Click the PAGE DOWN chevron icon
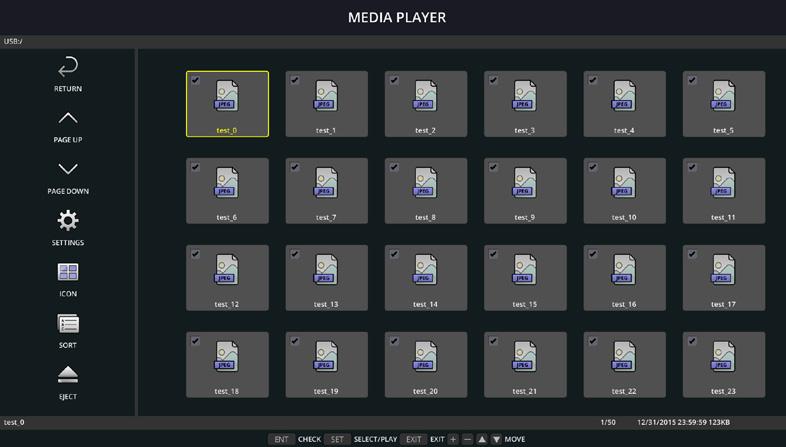 pyautogui.click(x=68, y=169)
